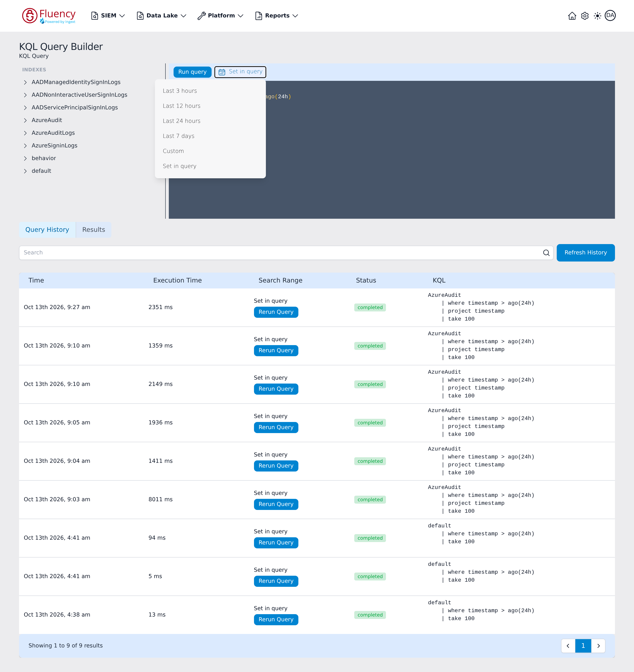Screen dimensions: 634x672
Task: Open the settings gear icon
Action: [x=585, y=16]
